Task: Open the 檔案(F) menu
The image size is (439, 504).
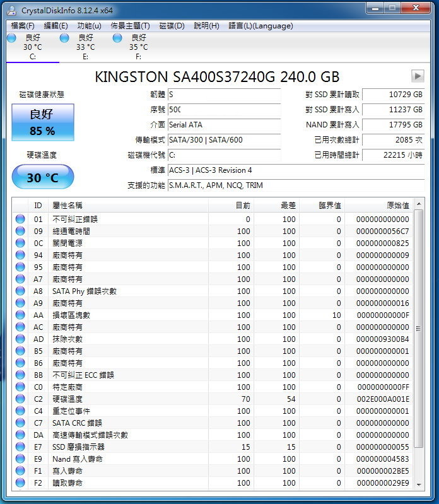Action: pyautogui.click(x=23, y=26)
